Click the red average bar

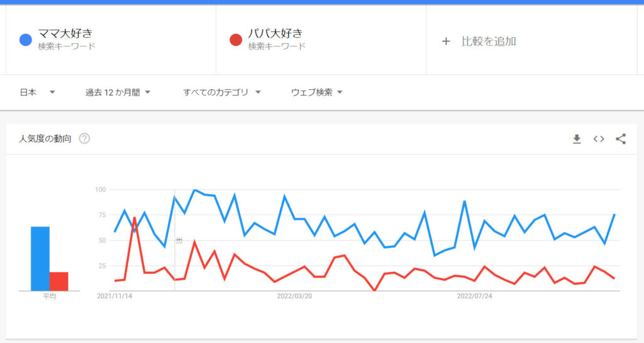59,281
